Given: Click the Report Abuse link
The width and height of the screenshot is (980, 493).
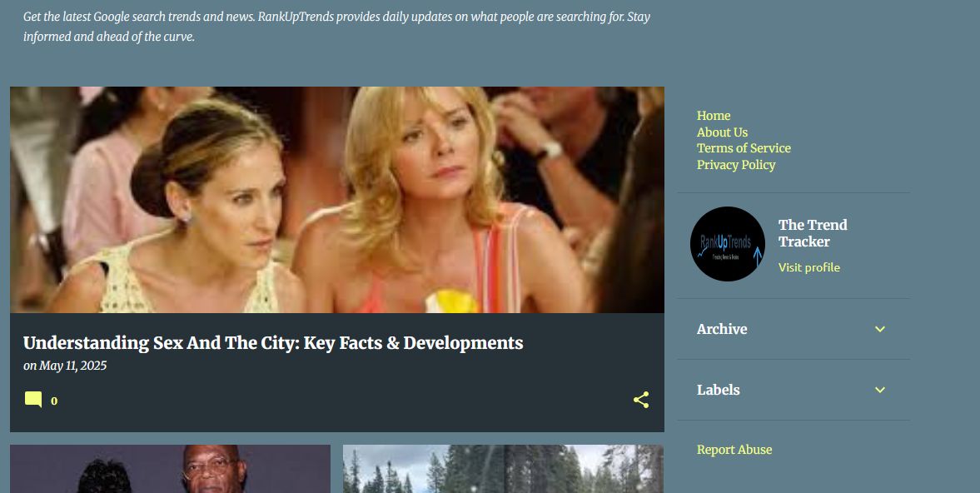Looking at the screenshot, I should (734, 450).
